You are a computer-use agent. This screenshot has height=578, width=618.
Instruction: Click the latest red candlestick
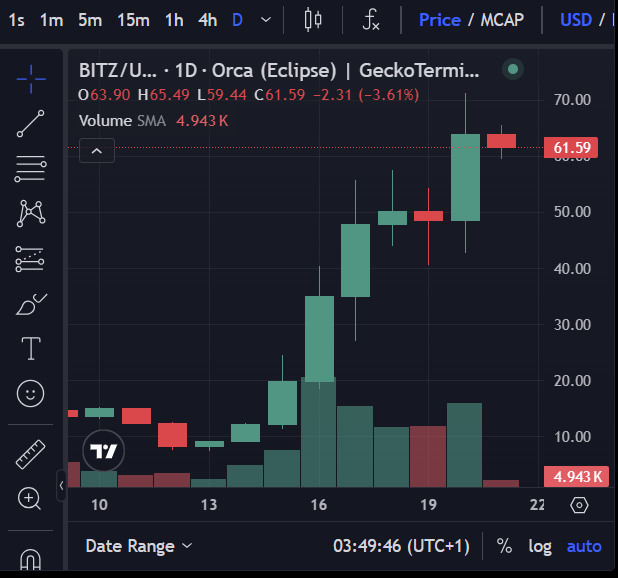[x=501, y=141]
